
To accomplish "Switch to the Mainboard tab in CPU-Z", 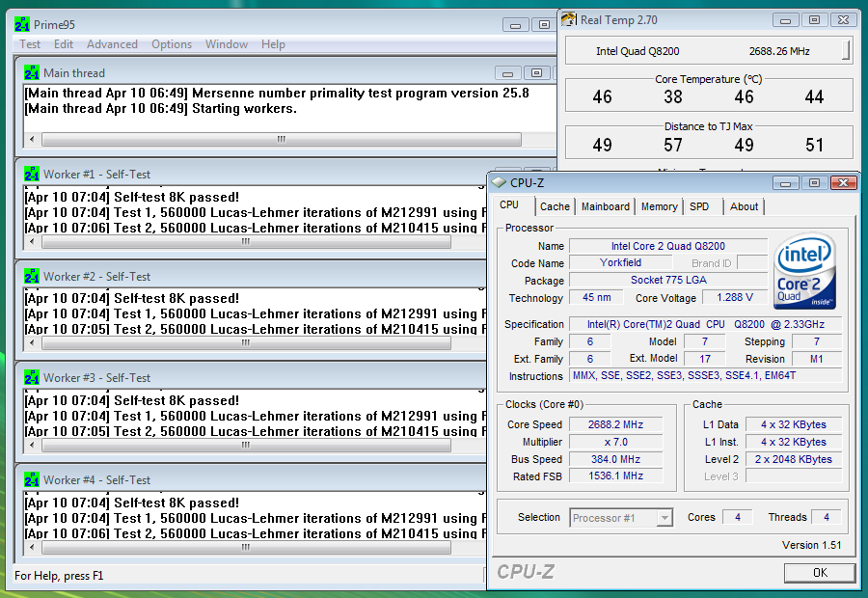I will coord(606,206).
